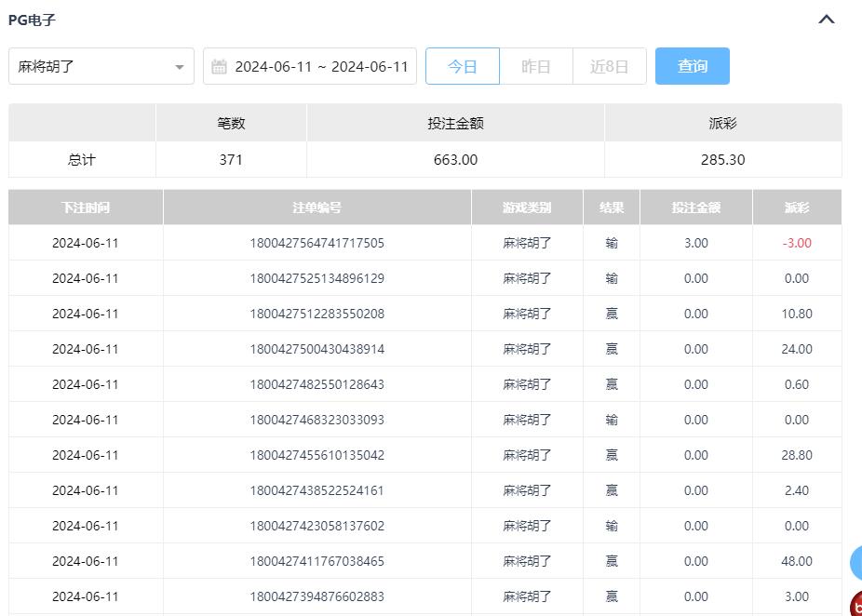Click the calendar icon in date field

219,66
